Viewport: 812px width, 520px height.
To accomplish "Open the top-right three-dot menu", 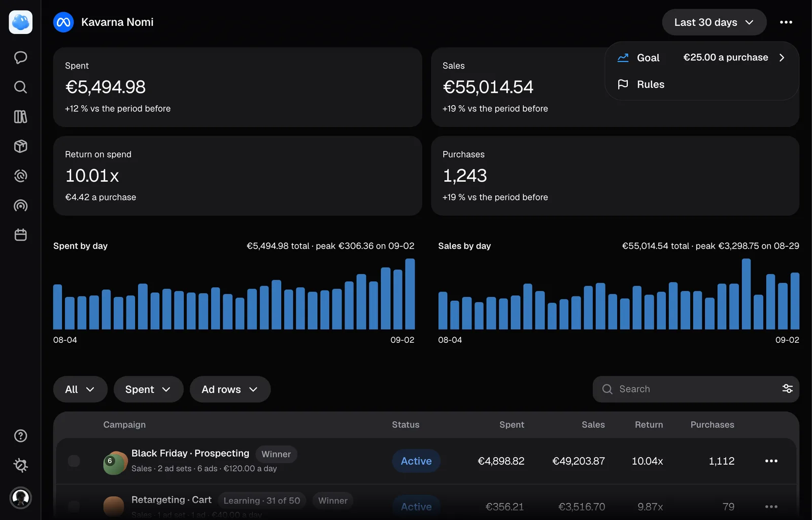I will [x=786, y=22].
